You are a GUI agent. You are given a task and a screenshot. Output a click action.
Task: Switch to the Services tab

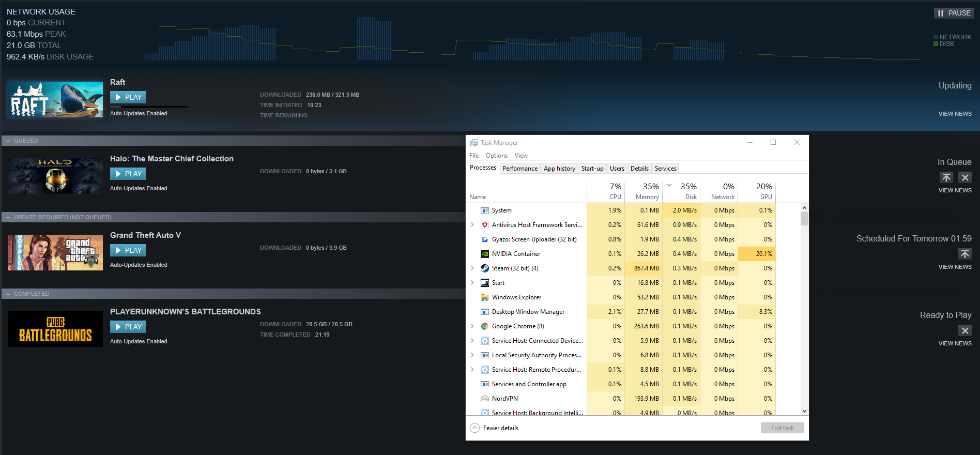click(x=666, y=169)
